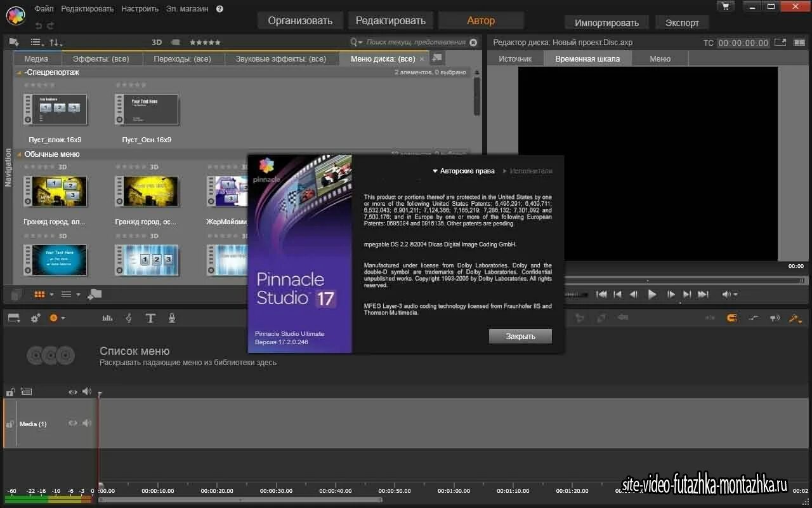Close the About dialog with Закрыть
Screen dimensions: 812x508
pos(520,336)
